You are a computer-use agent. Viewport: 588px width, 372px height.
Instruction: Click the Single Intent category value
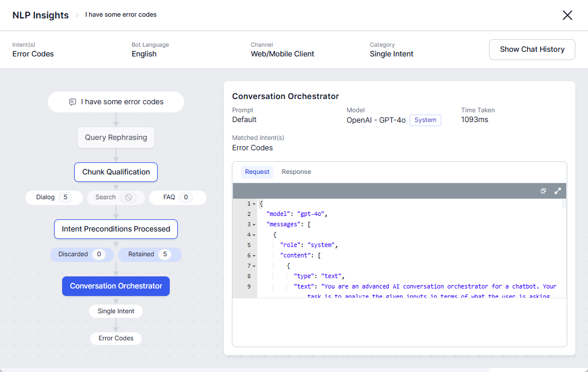click(x=391, y=54)
